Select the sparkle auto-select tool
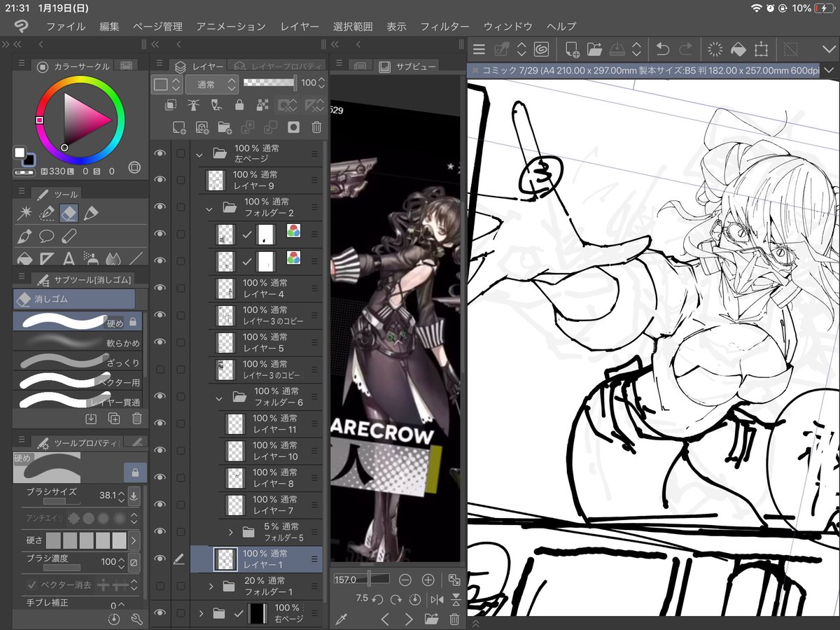840x630 pixels. pyautogui.click(x=25, y=213)
